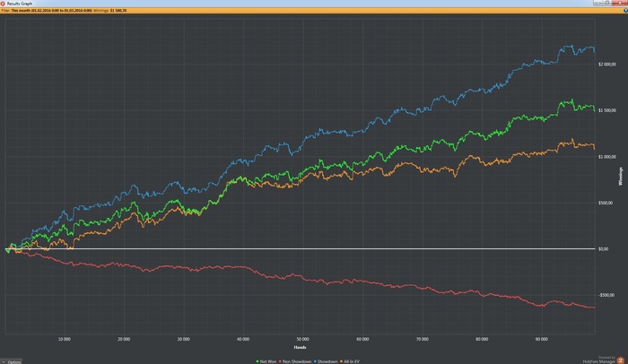Click the 10 000 hands axis label
This screenshot has height=364, width=628.
[64, 339]
